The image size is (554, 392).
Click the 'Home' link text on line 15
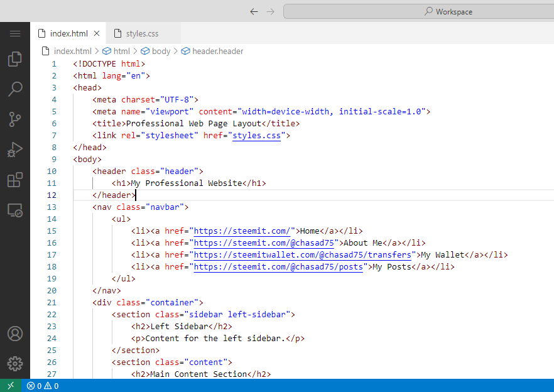pos(310,231)
